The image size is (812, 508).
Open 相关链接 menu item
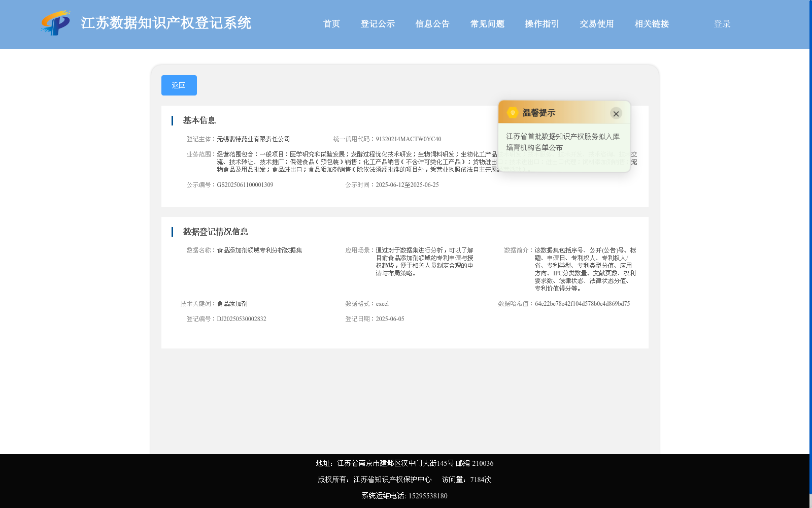(652, 24)
